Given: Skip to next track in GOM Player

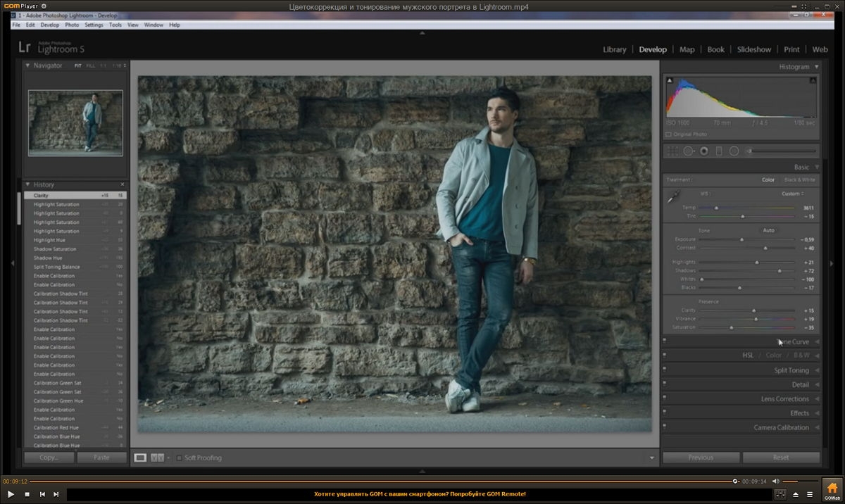Looking at the screenshot, I should 56,494.
